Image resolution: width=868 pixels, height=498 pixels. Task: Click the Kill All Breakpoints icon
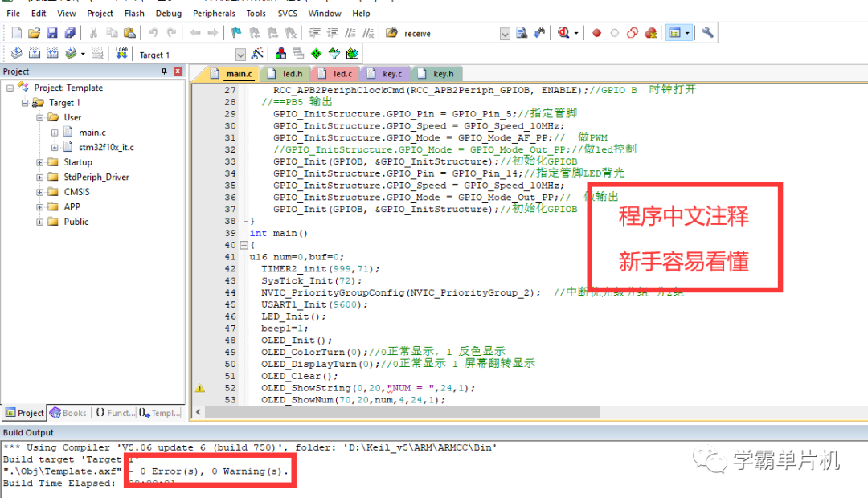pos(651,33)
